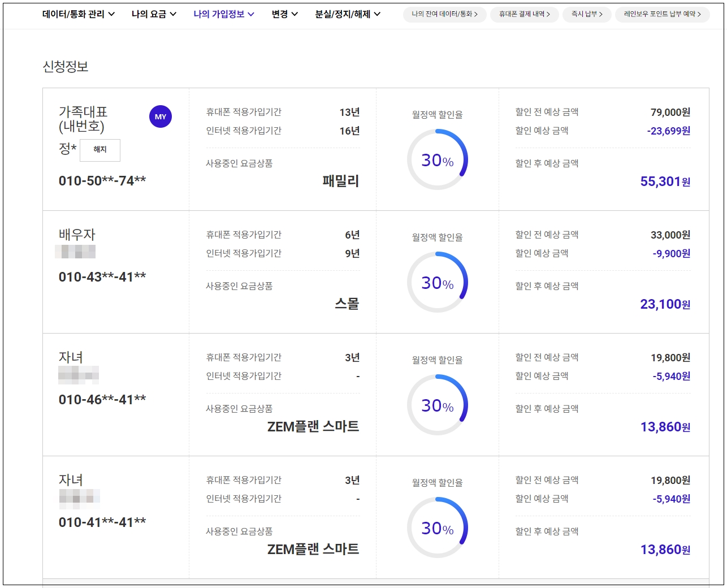Click the 패밀리 plan name
The width and height of the screenshot is (727, 588).
click(x=340, y=181)
